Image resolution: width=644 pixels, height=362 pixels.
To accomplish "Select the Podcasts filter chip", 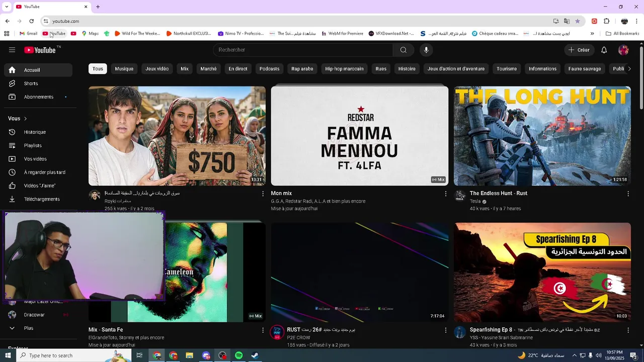I will coord(269,69).
